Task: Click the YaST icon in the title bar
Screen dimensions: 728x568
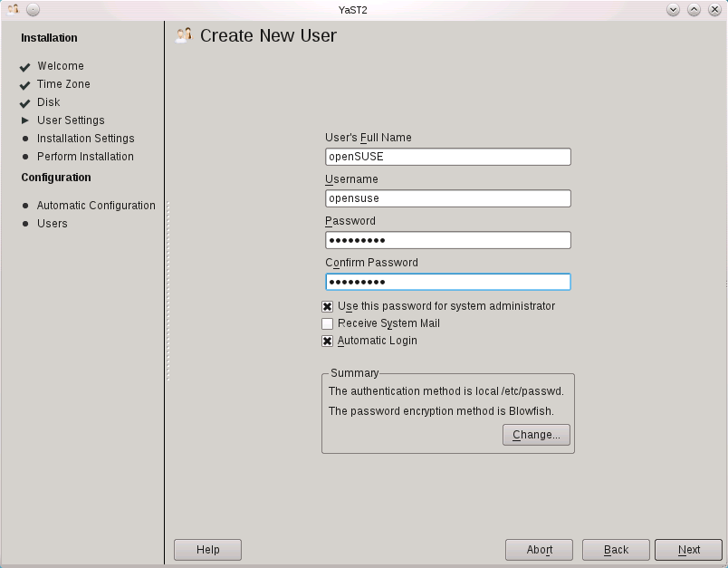Action: [11, 9]
